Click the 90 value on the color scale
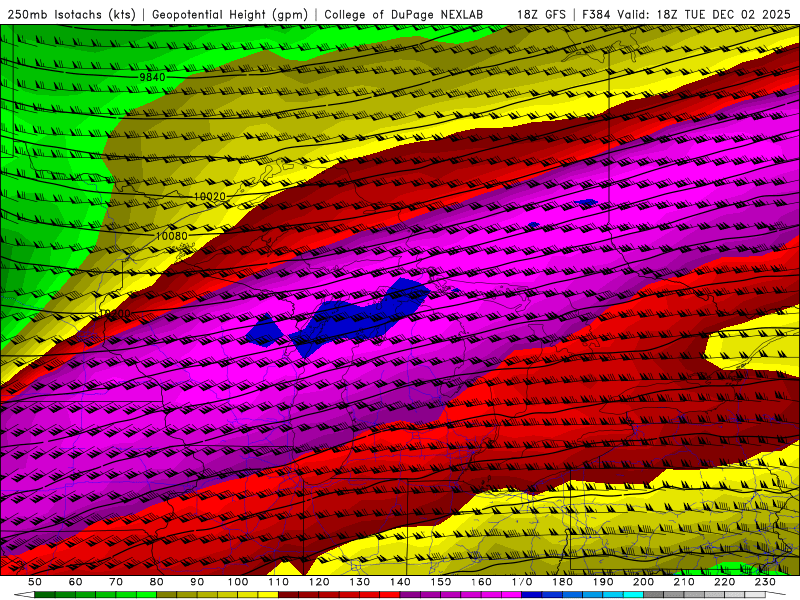This screenshot has height=600, width=800. (197, 582)
